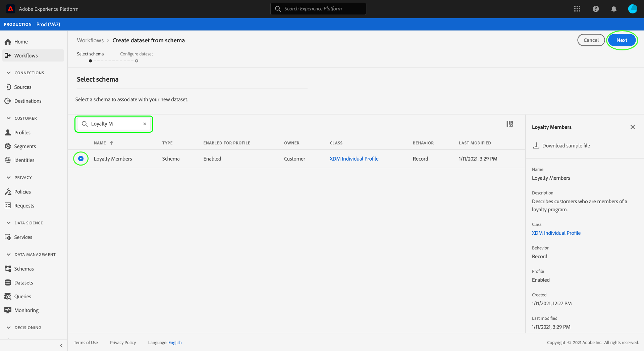This screenshot has width=644, height=351.
Task: Click the Services icon
Action: tap(8, 237)
